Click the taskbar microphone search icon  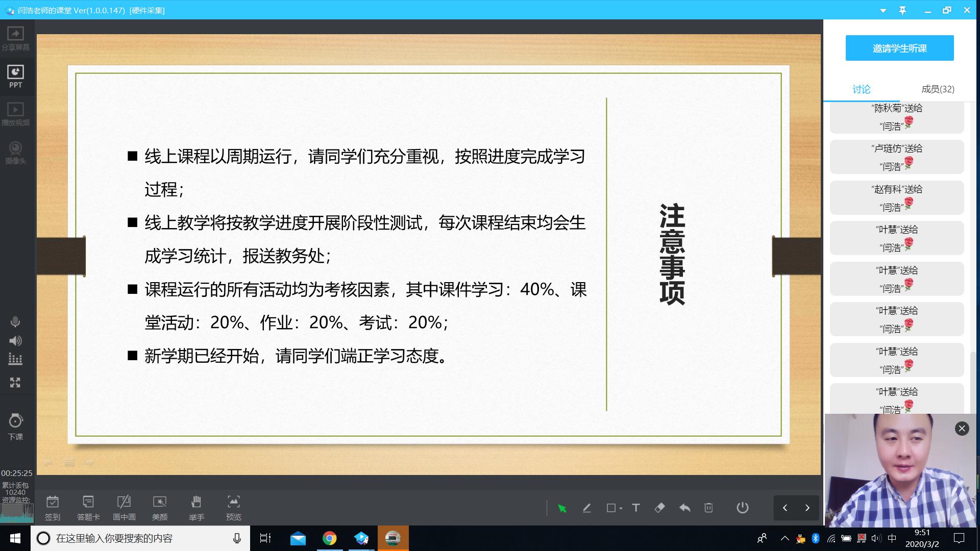[237, 538]
